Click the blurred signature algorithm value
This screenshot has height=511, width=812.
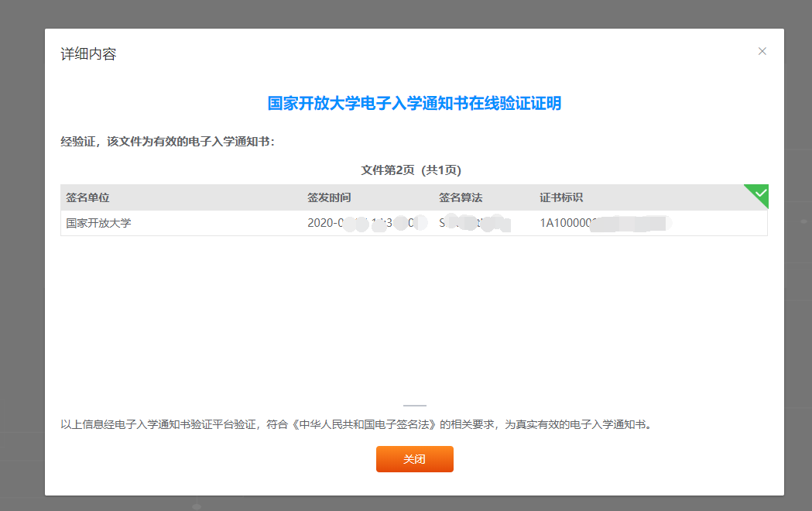[474, 223]
